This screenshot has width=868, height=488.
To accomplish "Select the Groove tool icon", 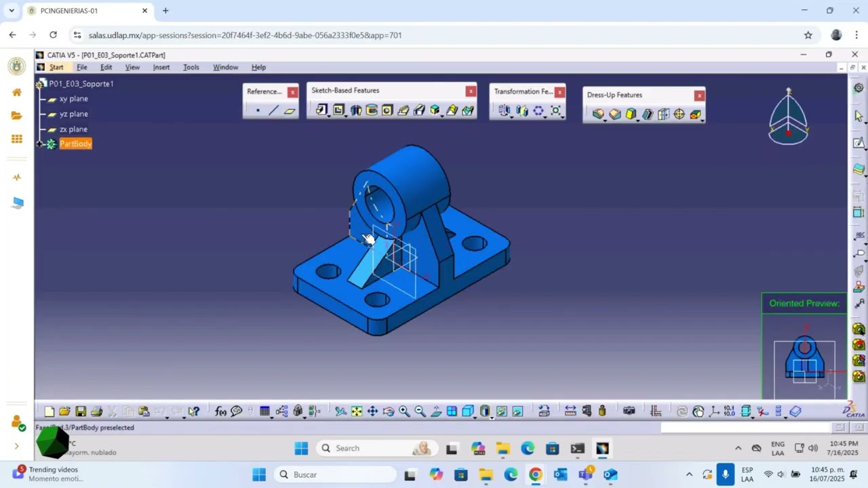I will pyautogui.click(x=372, y=110).
